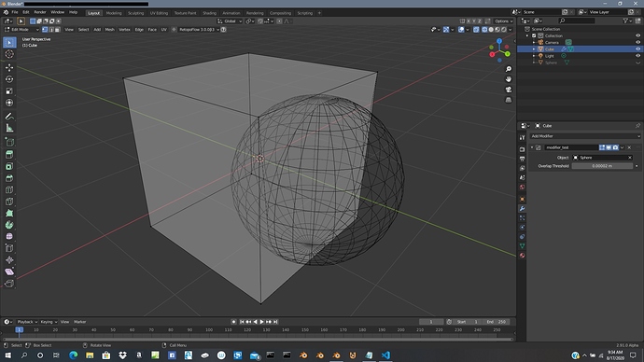The height and width of the screenshot is (362, 644).
Task: Click the timeline play button
Action: 261,322
